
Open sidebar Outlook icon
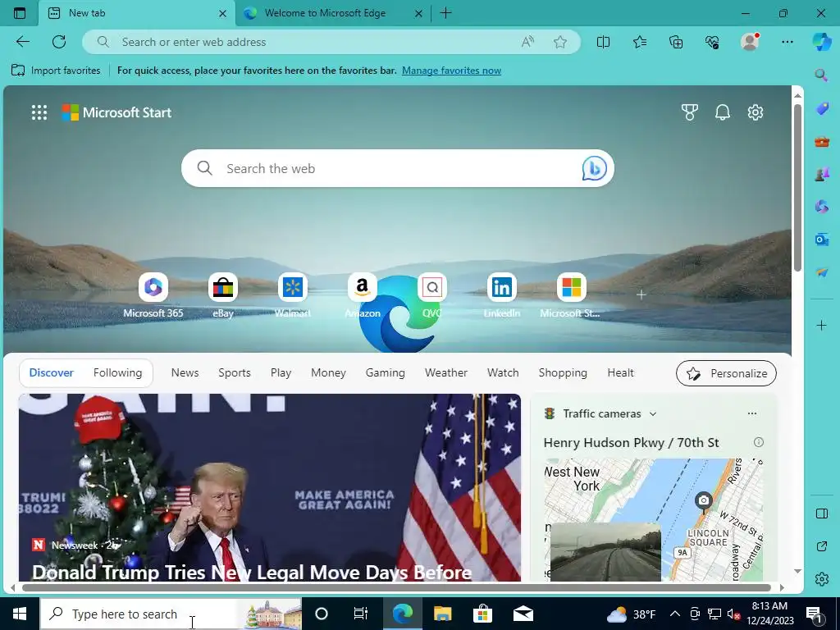[x=822, y=240]
